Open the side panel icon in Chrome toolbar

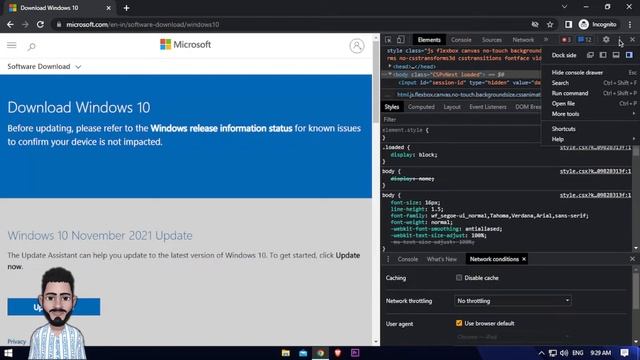coord(568,24)
